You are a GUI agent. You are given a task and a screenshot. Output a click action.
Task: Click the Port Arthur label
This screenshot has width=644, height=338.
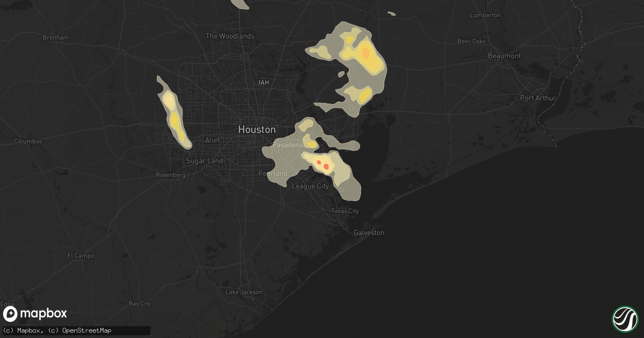539,98
